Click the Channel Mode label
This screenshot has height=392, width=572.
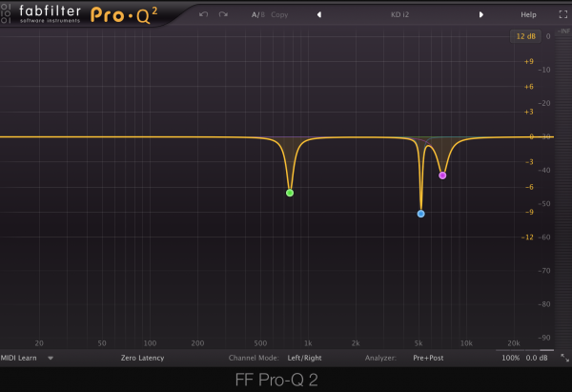tap(254, 358)
